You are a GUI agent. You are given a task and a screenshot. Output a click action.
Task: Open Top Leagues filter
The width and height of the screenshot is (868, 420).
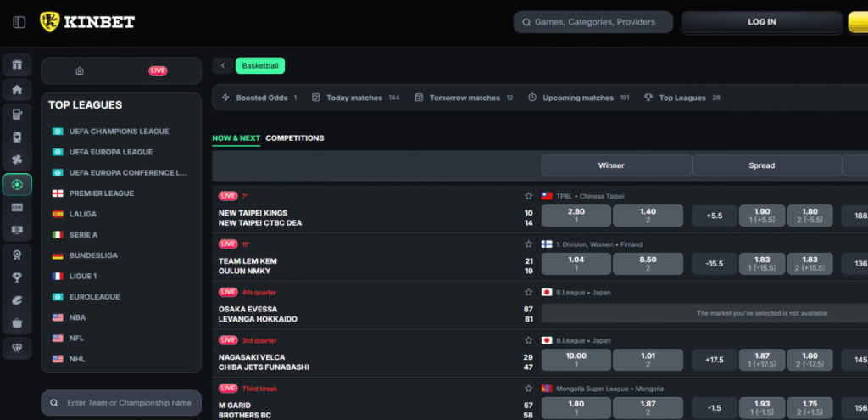click(682, 98)
